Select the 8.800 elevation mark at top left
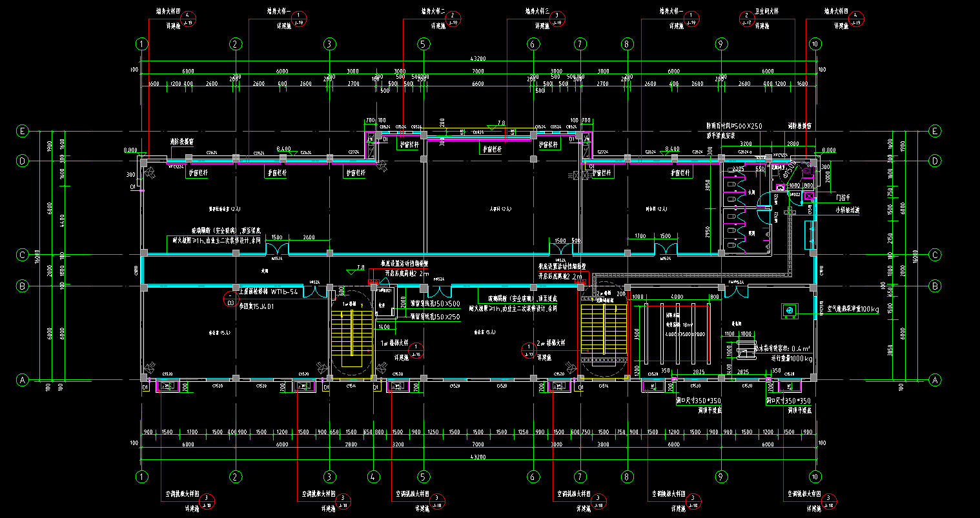980x518 pixels. [x=131, y=150]
